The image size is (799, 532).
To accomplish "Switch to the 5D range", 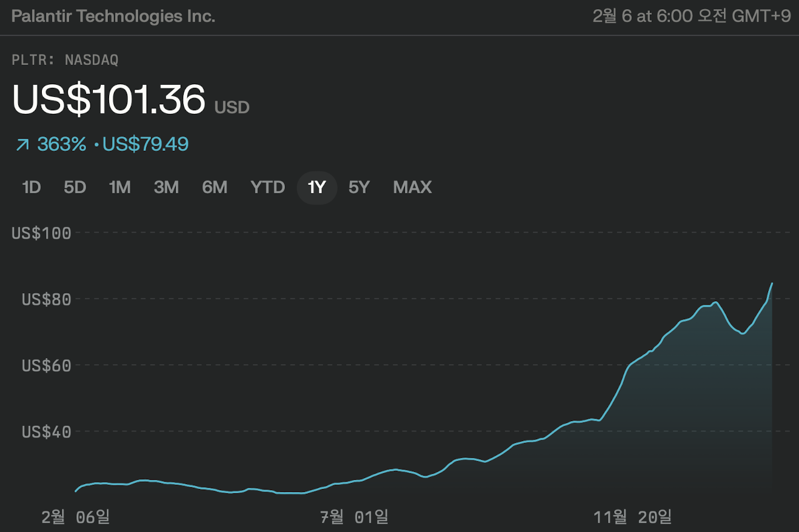I will coord(75,188).
